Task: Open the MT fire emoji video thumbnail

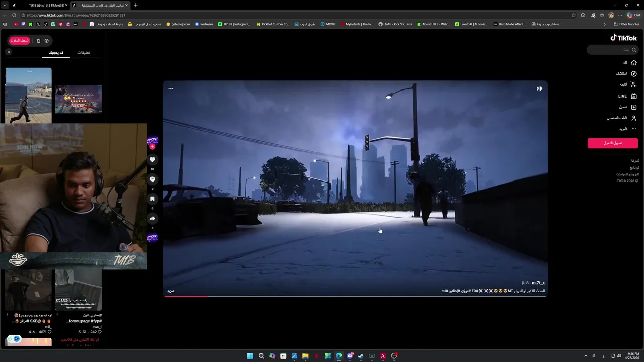Action: pos(78,99)
